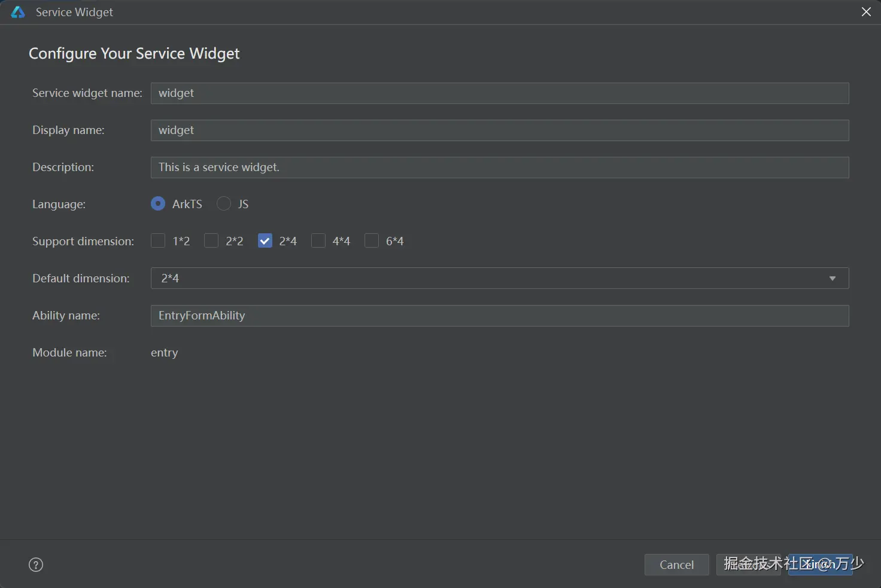The width and height of the screenshot is (881, 588).
Task: Enable the 2*2 support dimension checkbox
Action: [x=211, y=241]
